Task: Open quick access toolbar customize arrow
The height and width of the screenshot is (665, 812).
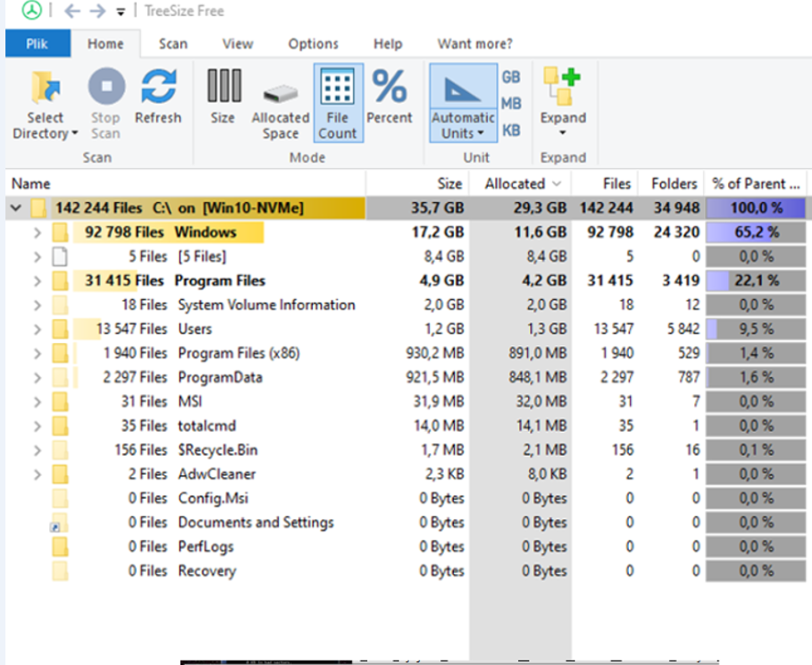Action: click(x=120, y=12)
